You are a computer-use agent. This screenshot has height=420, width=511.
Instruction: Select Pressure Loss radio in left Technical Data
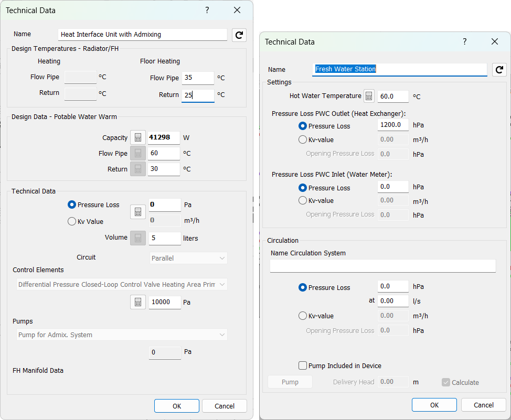click(72, 204)
